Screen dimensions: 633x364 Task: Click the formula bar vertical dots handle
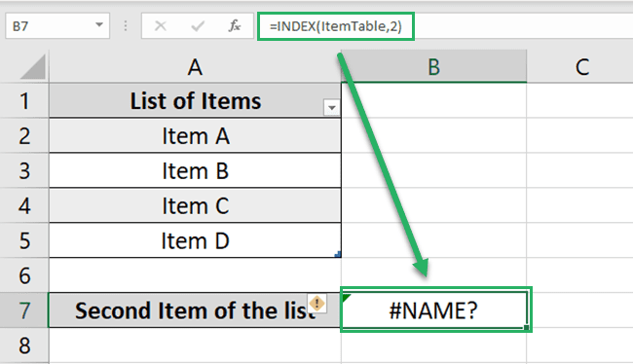126,26
